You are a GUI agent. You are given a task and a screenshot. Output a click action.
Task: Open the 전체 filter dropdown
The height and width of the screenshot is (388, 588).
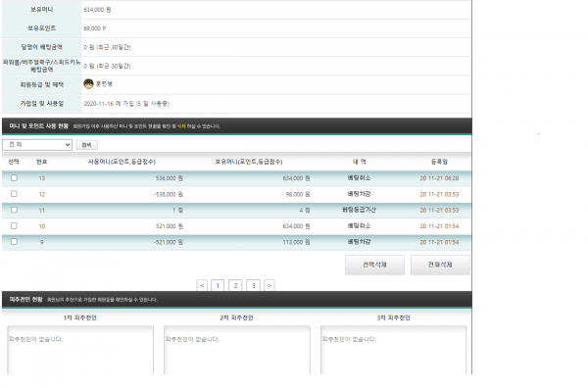[x=37, y=145]
